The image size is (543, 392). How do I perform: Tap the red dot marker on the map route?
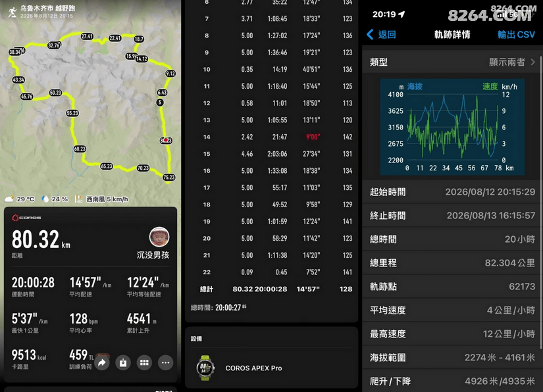(165, 140)
